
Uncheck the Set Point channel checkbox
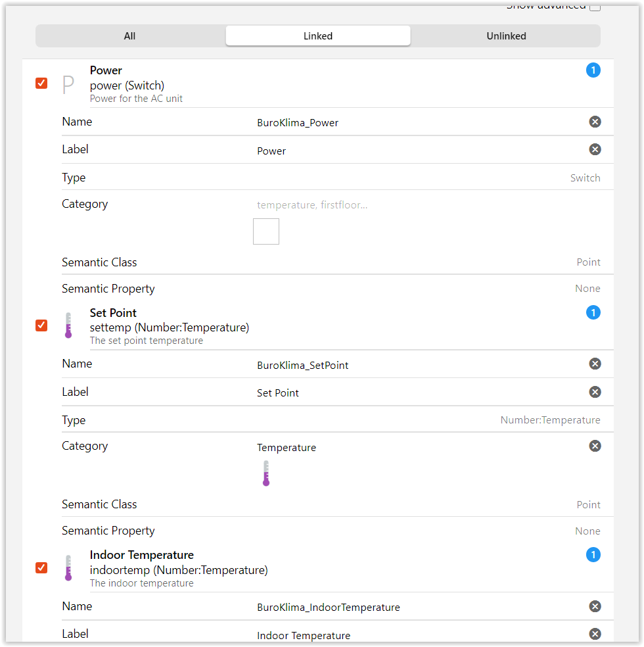point(41,325)
